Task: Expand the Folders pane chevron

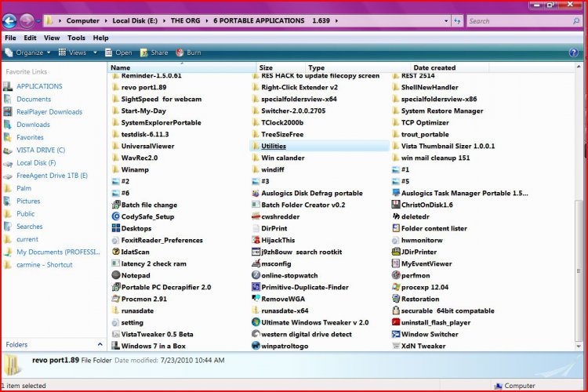Action: tap(100, 344)
